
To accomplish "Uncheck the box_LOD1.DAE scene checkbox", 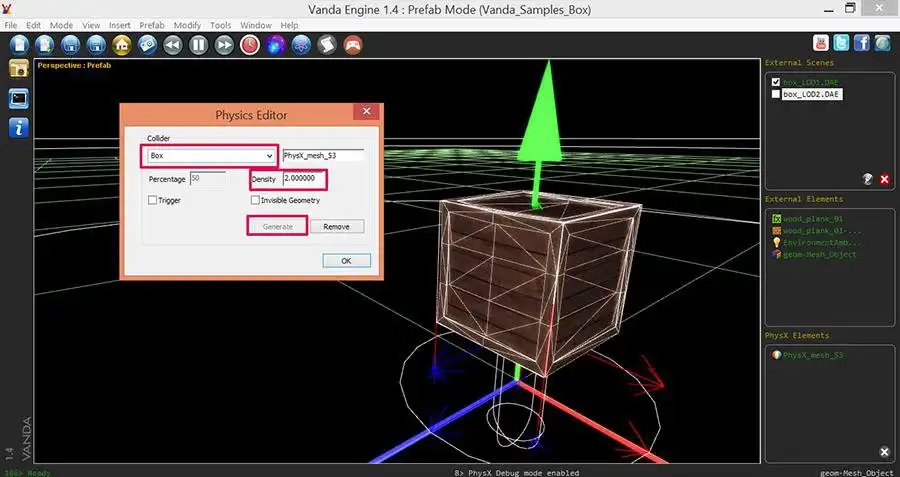I will pos(776,82).
